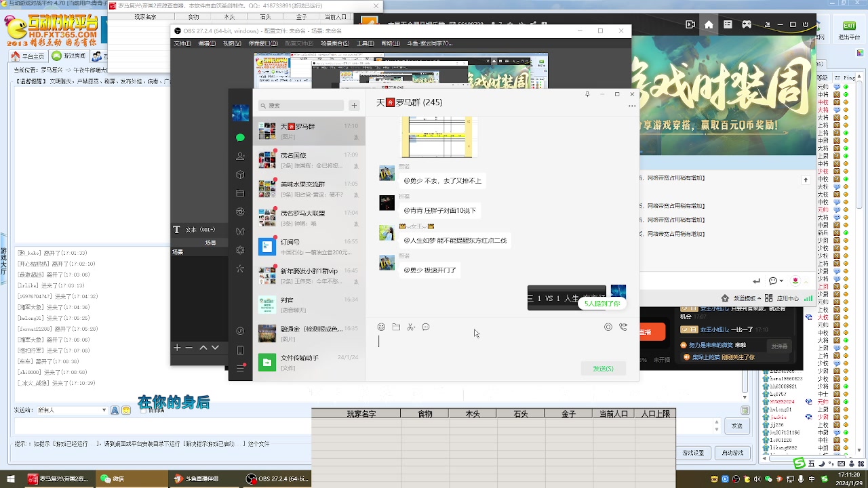Open the gamepad icon in top bar
The image size is (868, 488).
[x=747, y=24]
